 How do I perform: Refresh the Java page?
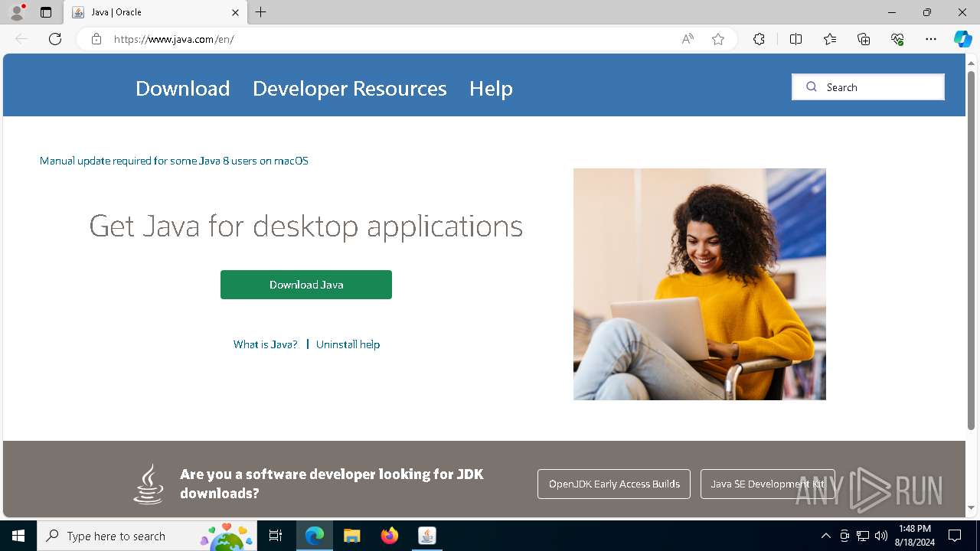55,39
